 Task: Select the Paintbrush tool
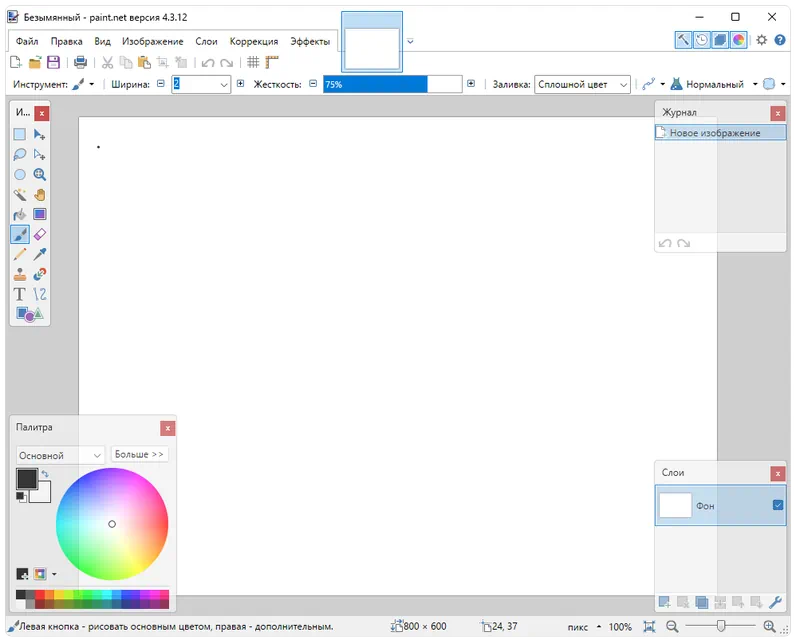(19, 234)
